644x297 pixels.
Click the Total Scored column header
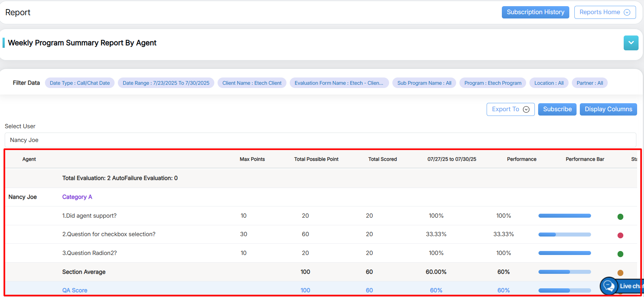[382, 159]
